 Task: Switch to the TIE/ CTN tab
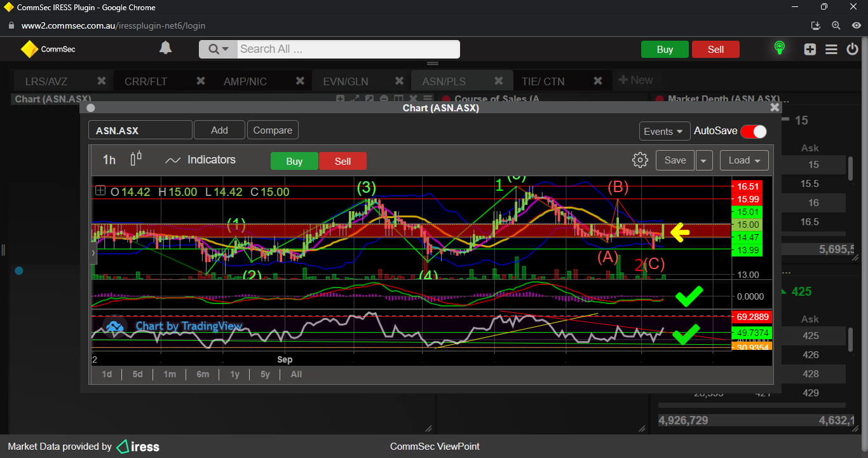point(543,81)
